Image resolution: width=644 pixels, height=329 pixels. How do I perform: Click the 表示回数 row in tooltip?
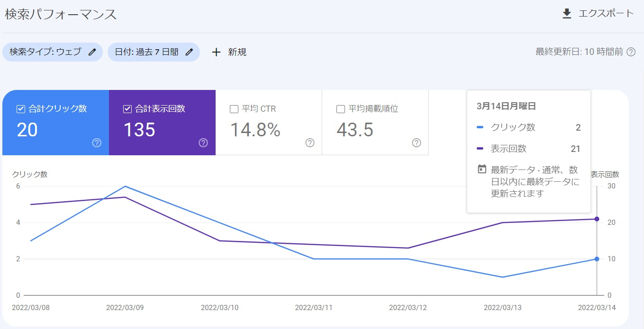tap(528, 149)
